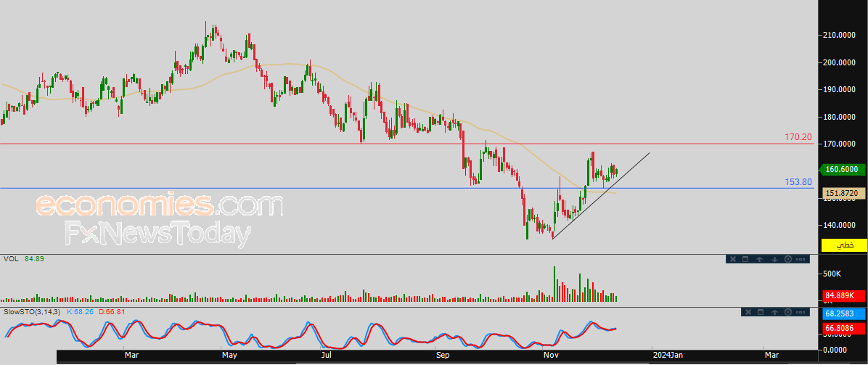Select the current price label 160.6000

[x=842, y=170]
